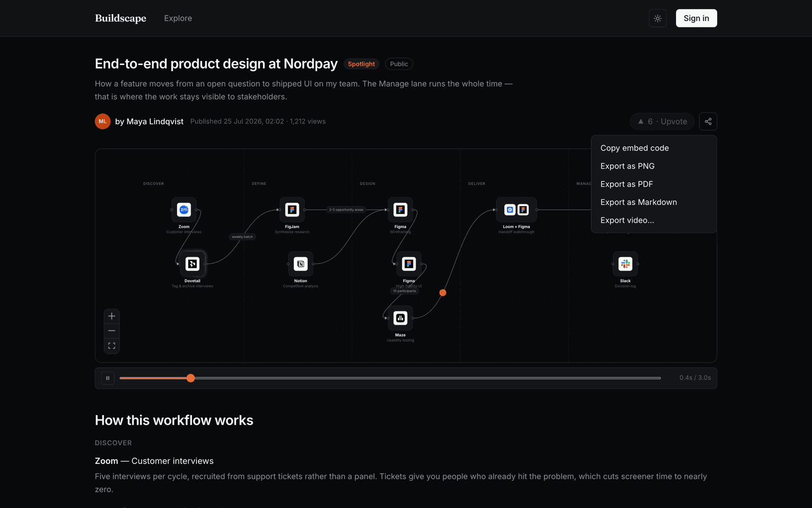Upvote this workflow
812x508 pixels.
point(662,121)
